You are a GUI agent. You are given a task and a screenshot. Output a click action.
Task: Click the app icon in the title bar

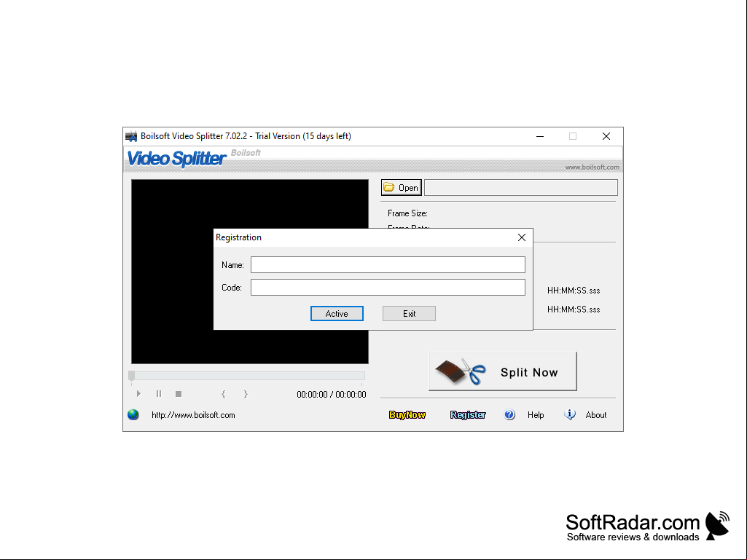(131, 137)
